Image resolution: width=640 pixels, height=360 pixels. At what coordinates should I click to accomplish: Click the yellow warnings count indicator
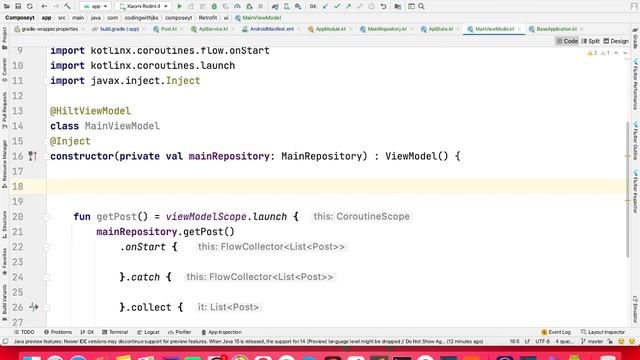pyautogui.click(x=592, y=53)
